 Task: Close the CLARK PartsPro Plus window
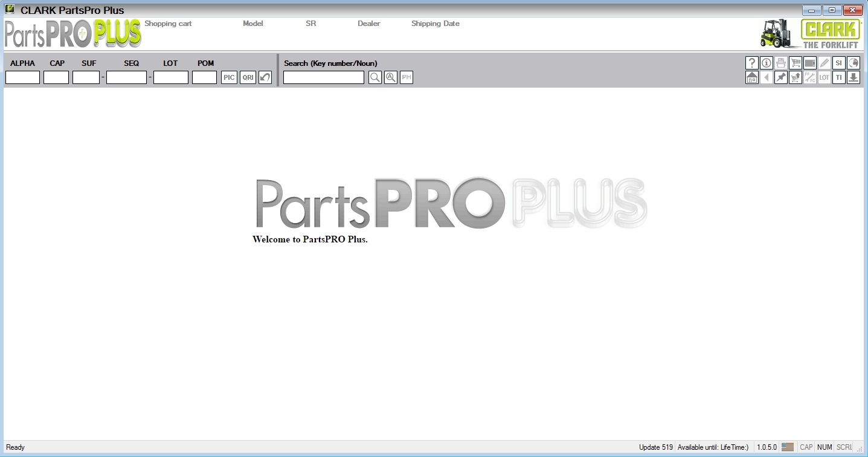coord(853,10)
